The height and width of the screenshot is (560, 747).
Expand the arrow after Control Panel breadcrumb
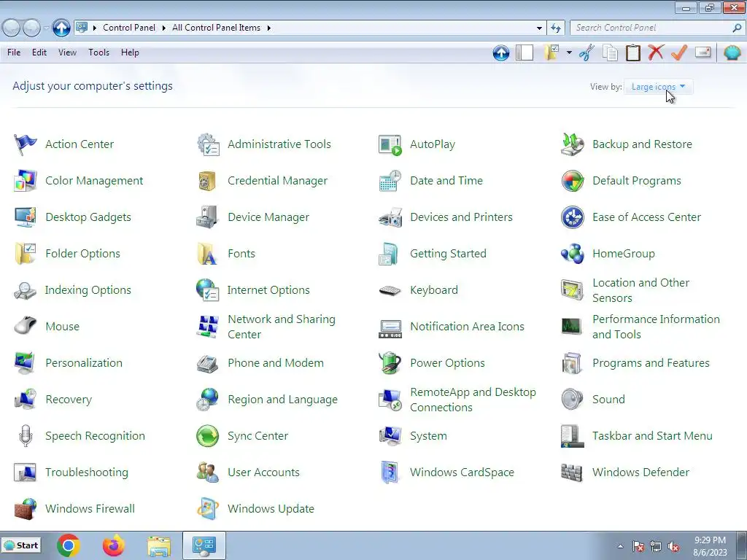tap(163, 28)
